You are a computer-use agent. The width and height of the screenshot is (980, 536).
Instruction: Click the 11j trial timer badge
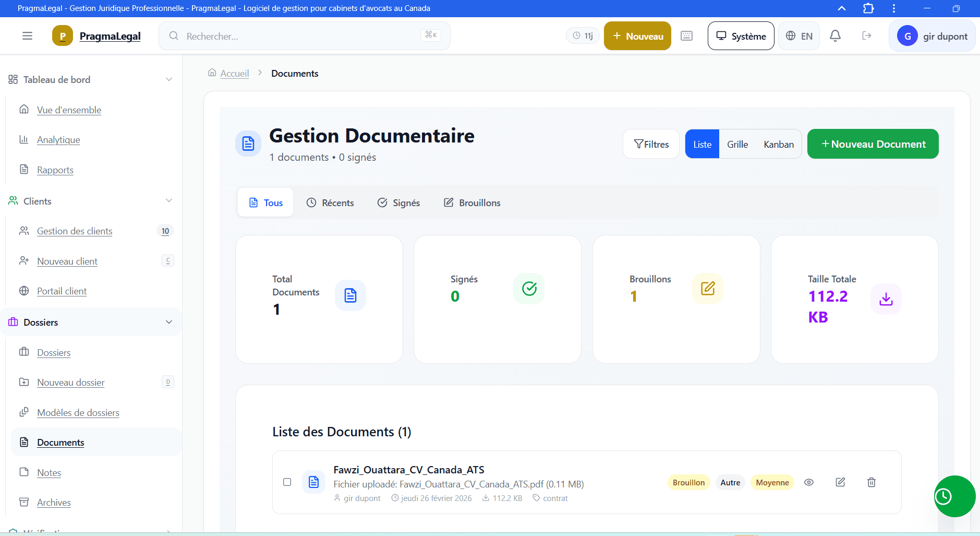click(x=583, y=36)
